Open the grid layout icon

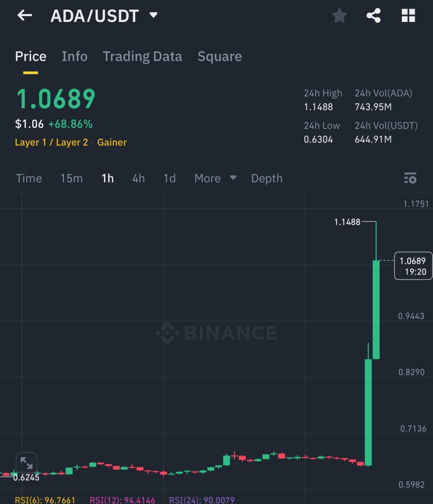click(x=408, y=16)
